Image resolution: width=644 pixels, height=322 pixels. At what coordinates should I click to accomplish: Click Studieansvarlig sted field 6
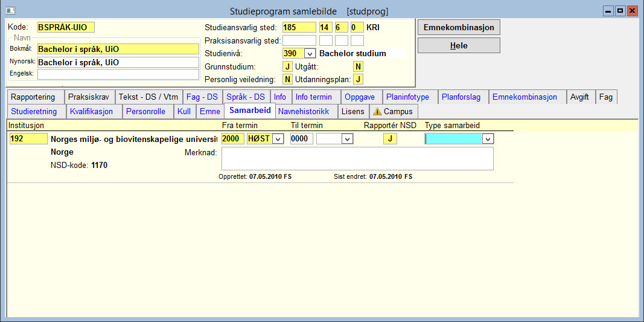point(341,28)
